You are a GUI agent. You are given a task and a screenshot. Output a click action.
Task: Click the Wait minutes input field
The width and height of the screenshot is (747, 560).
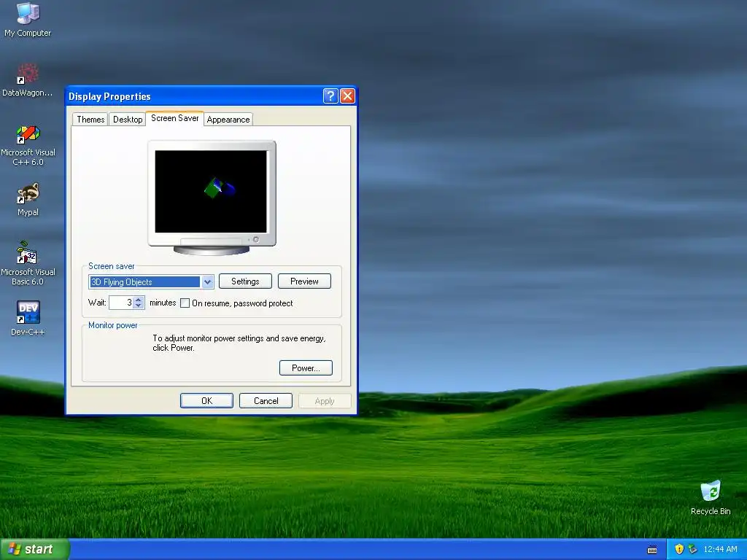121,303
